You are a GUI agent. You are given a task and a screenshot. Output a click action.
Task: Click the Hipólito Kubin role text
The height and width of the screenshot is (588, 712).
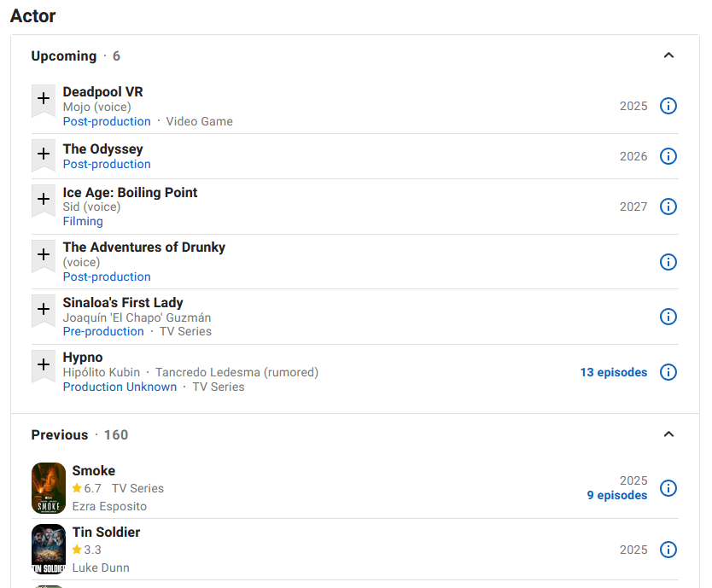coord(102,372)
